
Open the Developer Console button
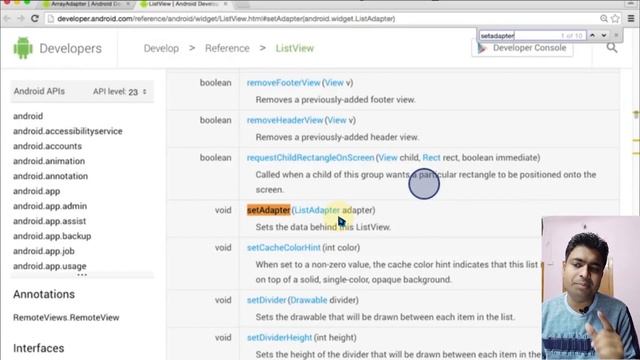[522, 48]
